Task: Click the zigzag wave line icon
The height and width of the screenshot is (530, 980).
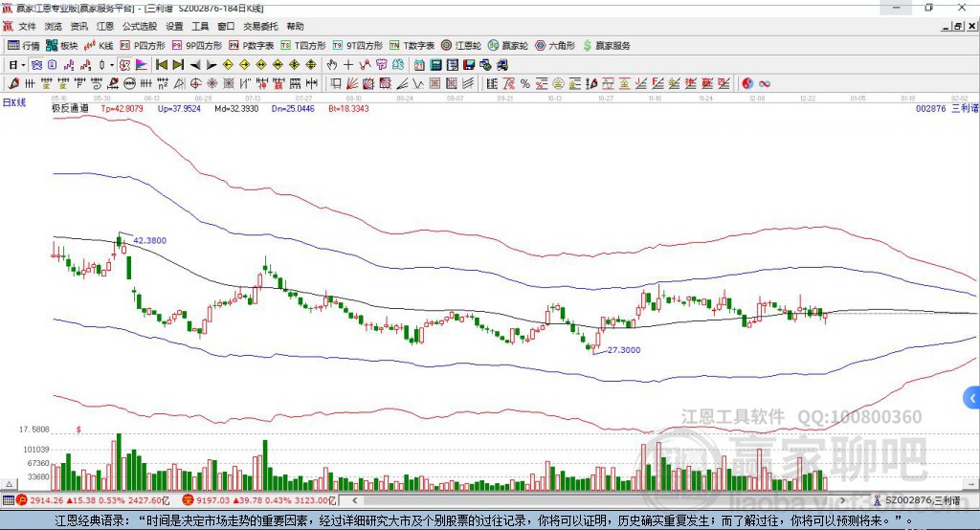Action: 418,84
